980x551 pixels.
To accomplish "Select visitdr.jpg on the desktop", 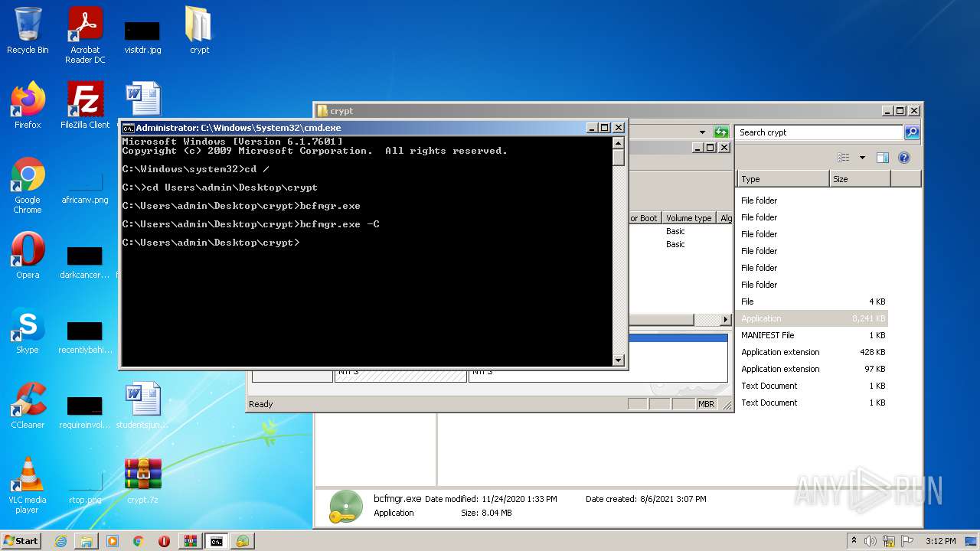I will (x=142, y=37).
